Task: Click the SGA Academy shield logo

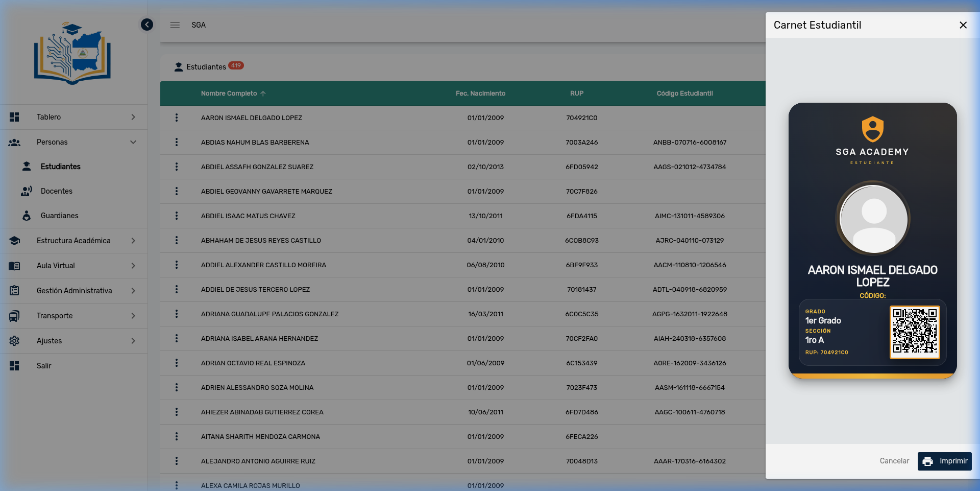Action: click(x=872, y=129)
